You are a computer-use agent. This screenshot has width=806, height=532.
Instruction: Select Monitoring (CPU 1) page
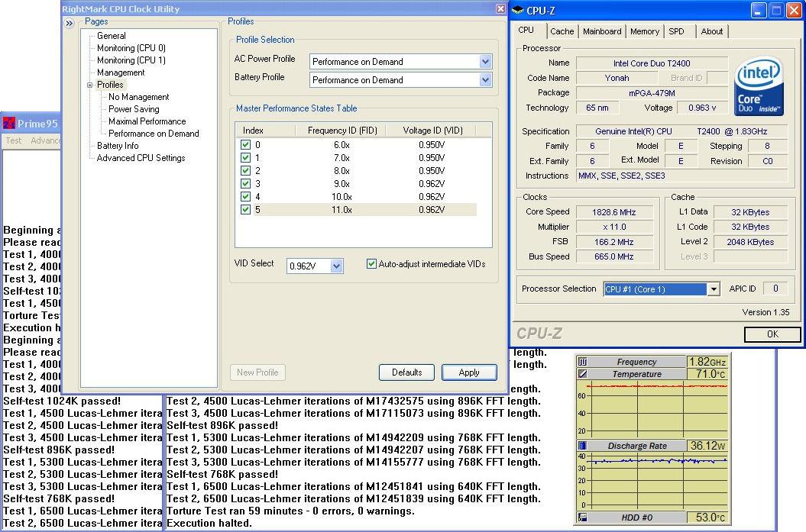coord(131,60)
